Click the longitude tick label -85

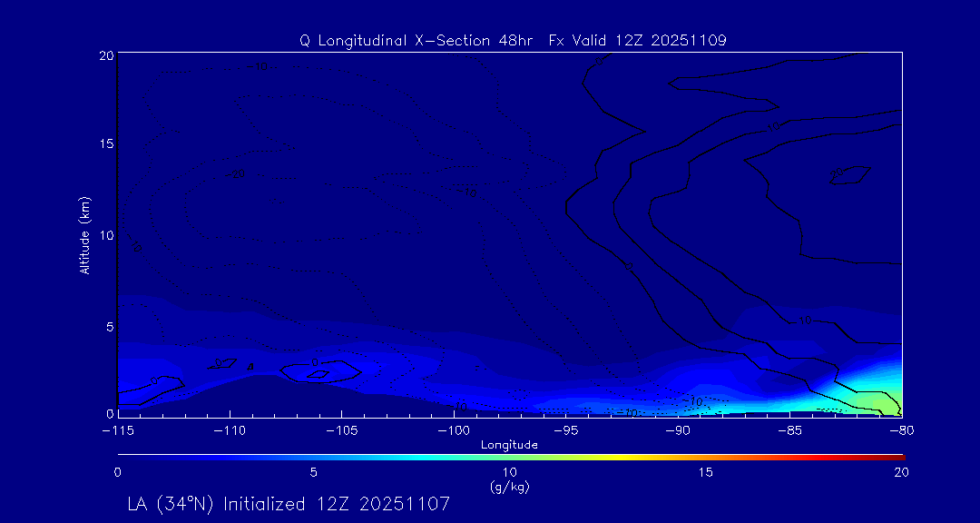point(789,431)
